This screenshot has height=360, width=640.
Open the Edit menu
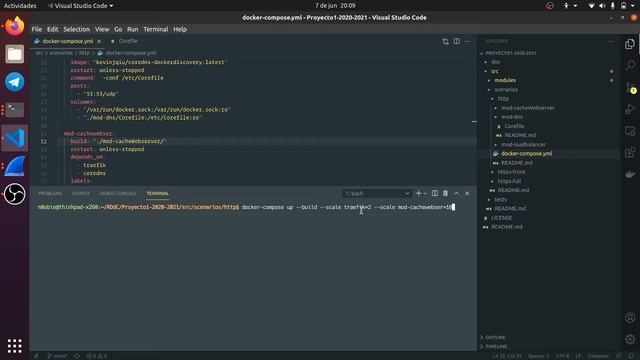click(x=53, y=29)
